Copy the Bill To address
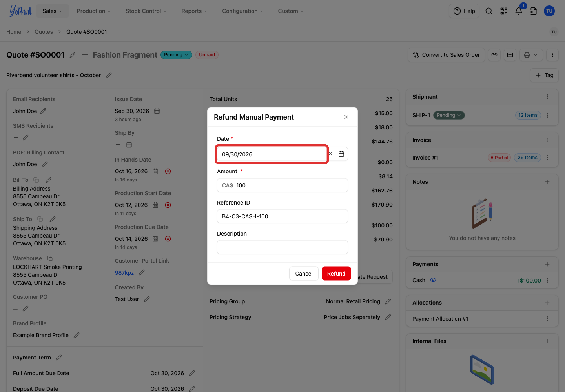Screen dimensions: 565x392 pos(36,180)
